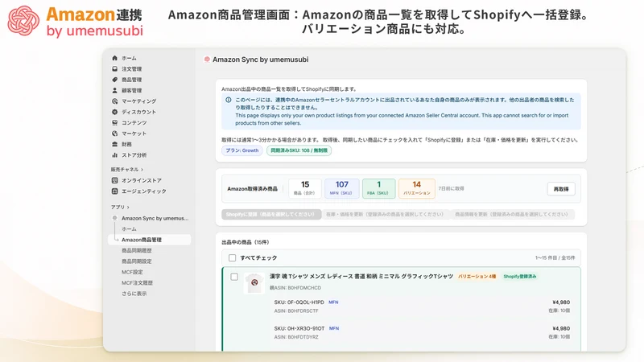Check the 漢字 魂 Tシャツ product checkbox
Viewport: 644px width, 362px height.
pyautogui.click(x=234, y=277)
